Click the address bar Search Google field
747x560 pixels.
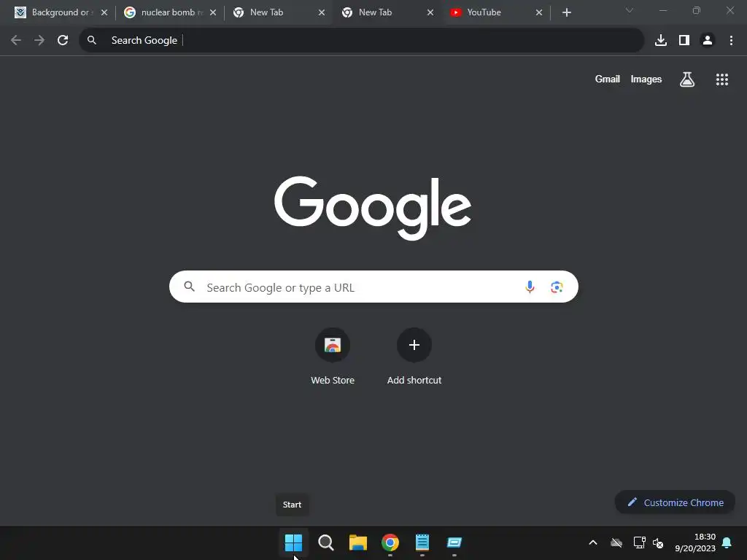pyautogui.click(x=361, y=41)
